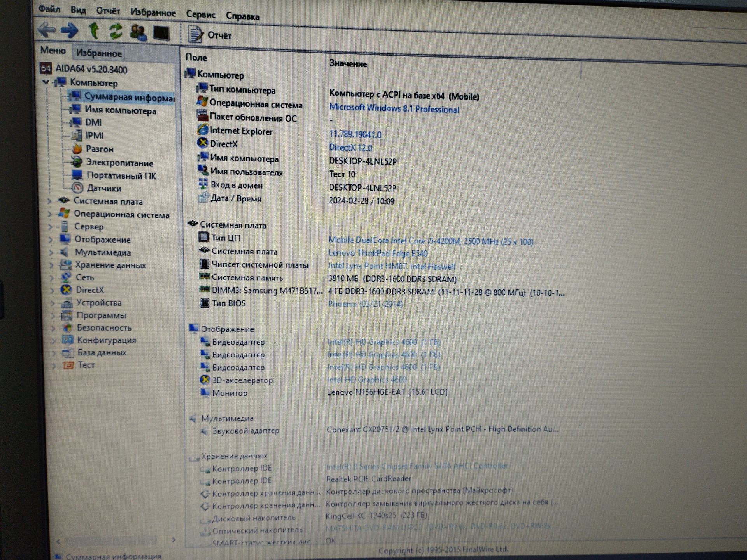Expand the DirectX tree node

[x=52, y=290]
